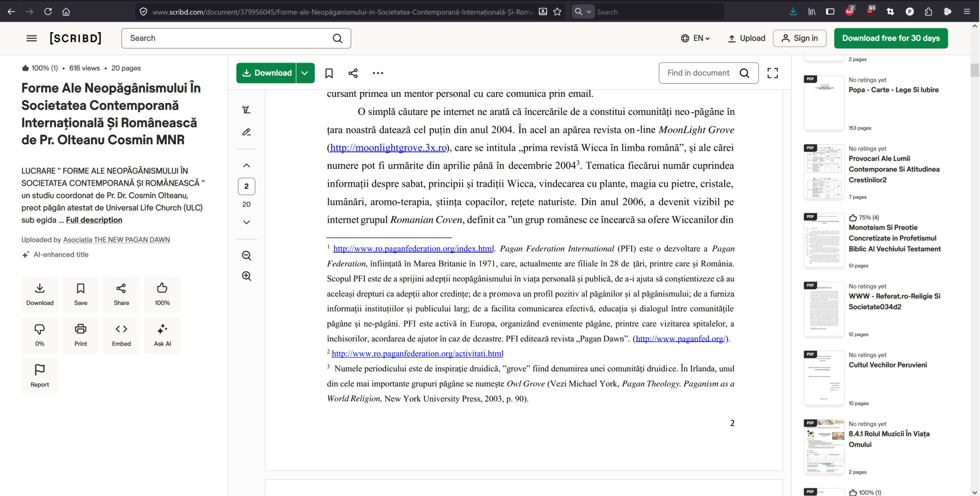Open Full description link
Image resolution: width=980 pixels, height=496 pixels.
pos(94,220)
